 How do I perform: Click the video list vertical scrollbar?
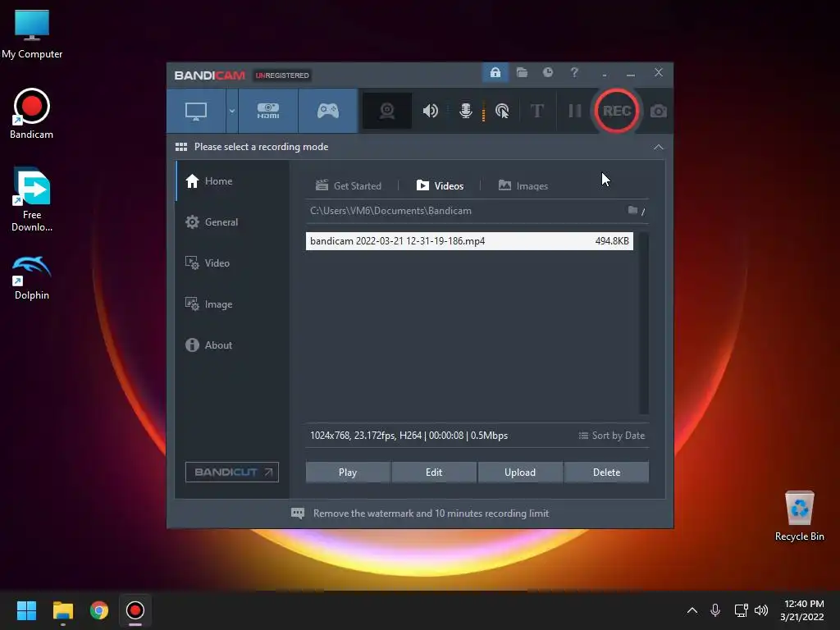[x=643, y=323]
